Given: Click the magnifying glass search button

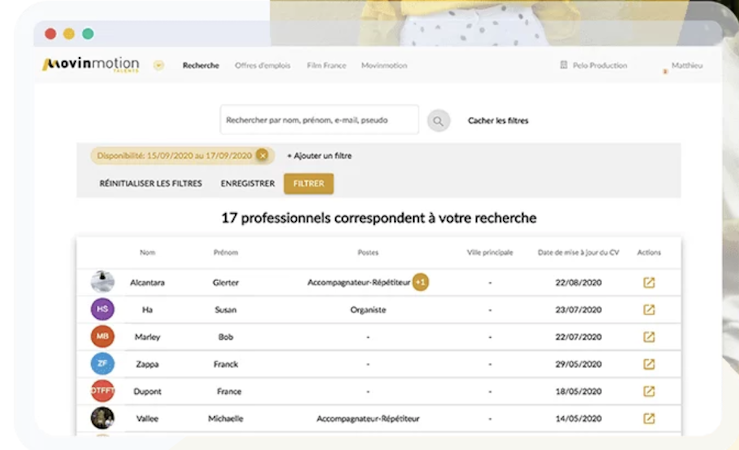Looking at the screenshot, I should point(438,121).
